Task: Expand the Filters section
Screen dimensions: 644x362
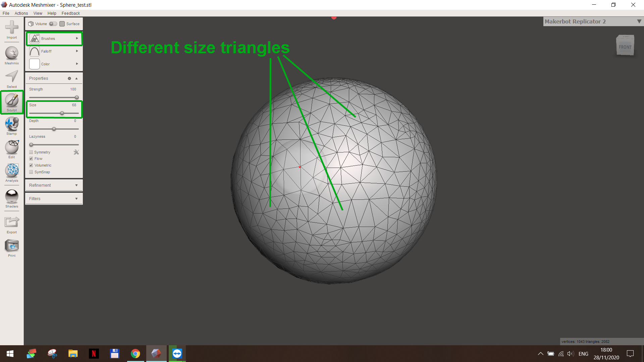Action: (x=54, y=198)
